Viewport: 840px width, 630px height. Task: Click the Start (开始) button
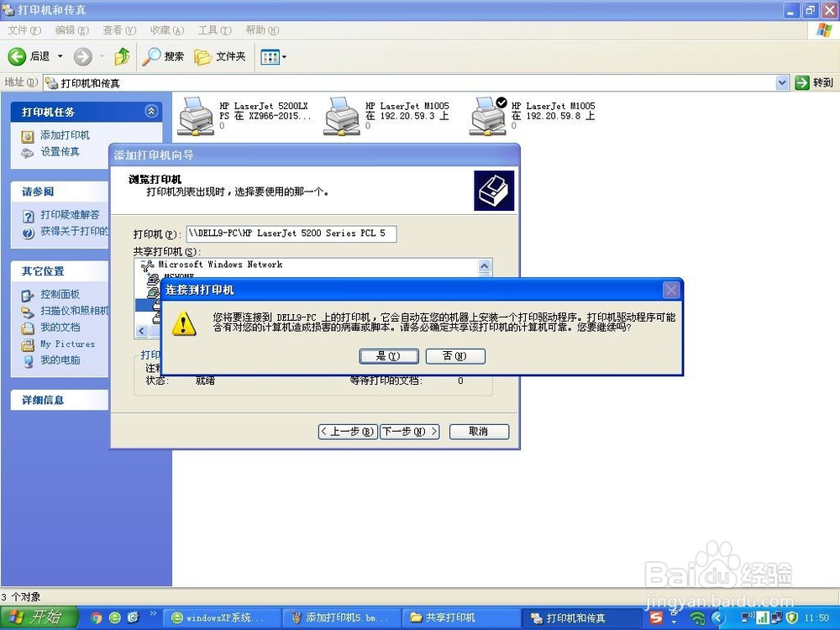(39, 617)
